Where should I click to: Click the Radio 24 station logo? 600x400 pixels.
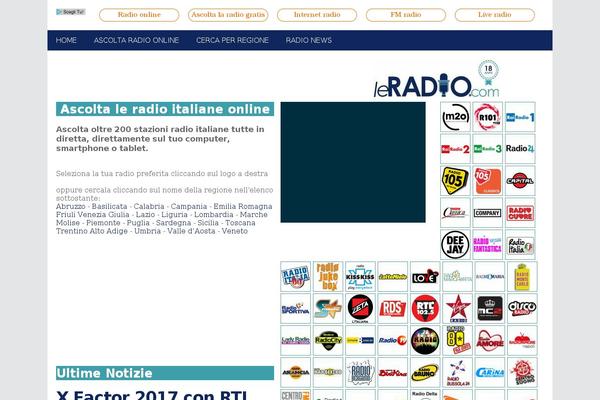coord(520,149)
